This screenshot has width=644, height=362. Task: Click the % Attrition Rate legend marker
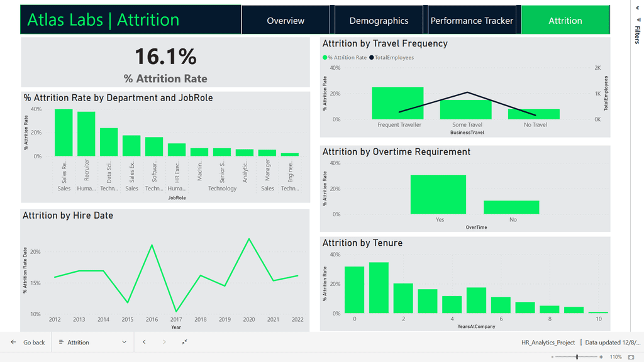tap(325, 57)
